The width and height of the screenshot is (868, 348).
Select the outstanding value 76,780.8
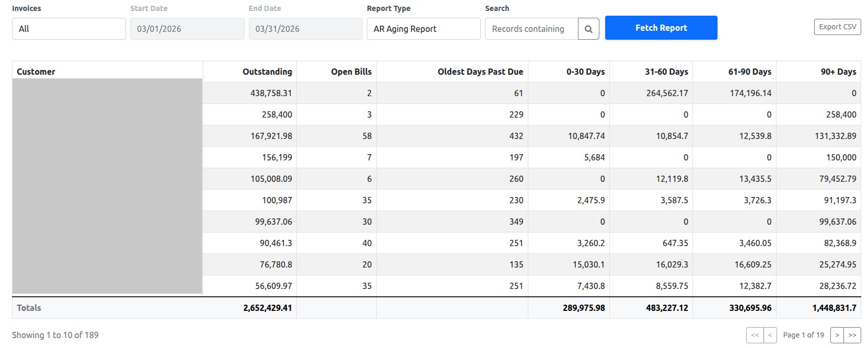[275, 264]
